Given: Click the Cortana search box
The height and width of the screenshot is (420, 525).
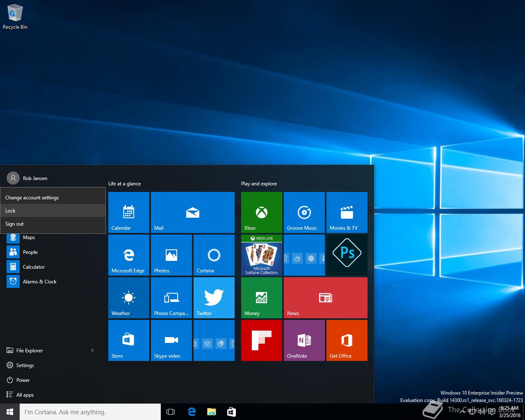Looking at the screenshot, I should (90, 412).
